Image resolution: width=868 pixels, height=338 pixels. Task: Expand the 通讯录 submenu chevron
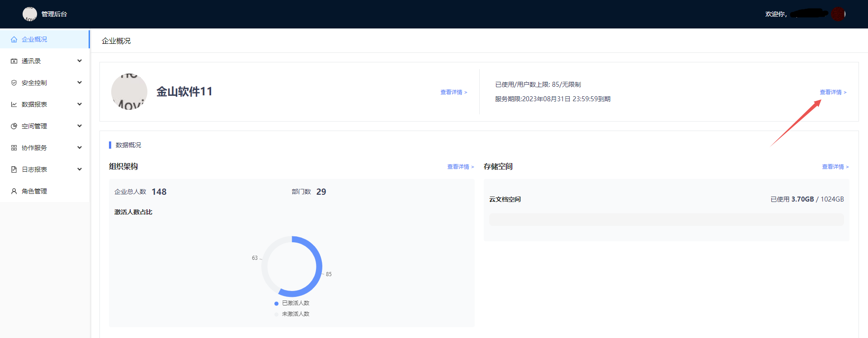pyautogui.click(x=80, y=61)
